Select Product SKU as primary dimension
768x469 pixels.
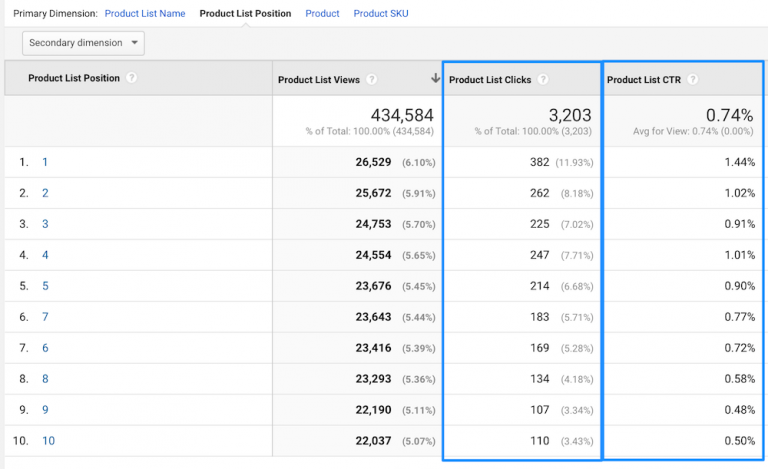[x=381, y=14]
